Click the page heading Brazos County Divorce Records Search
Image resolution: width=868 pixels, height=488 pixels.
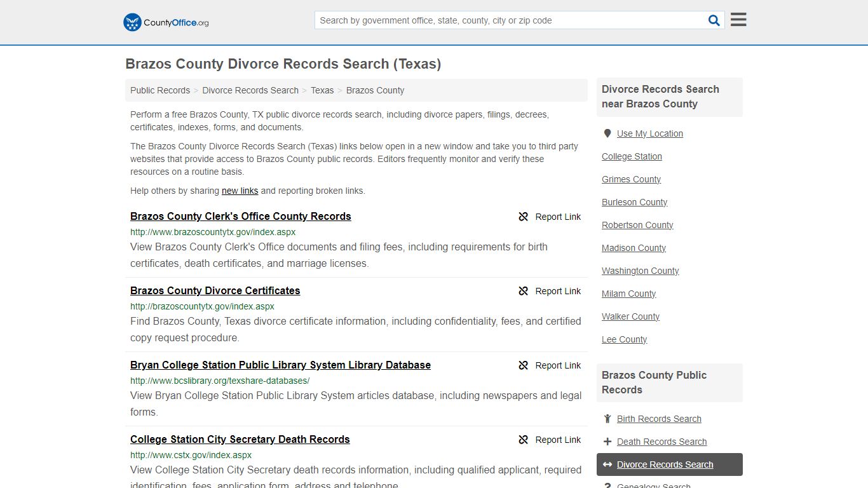click(283, 64)
